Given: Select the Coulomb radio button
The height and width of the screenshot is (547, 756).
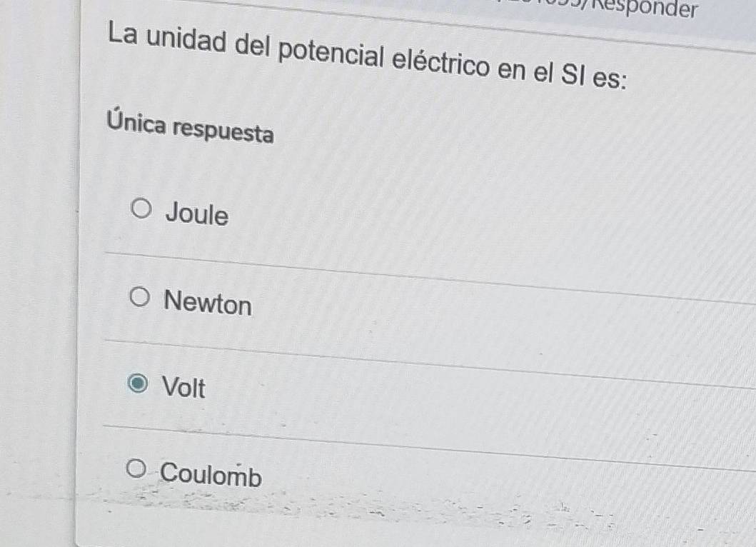Looking at the screenshot, I should pyautogui.click(x=138, y=469).
